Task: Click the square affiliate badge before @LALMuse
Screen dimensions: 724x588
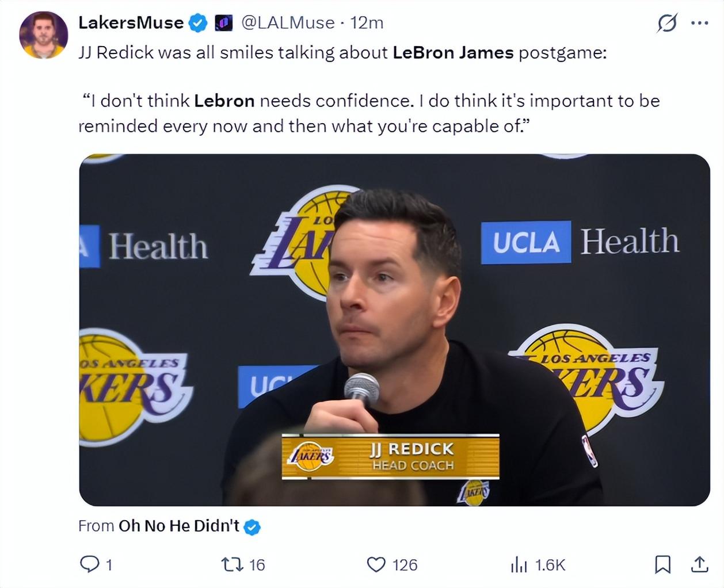Action: pyautogui.click(x=223, y=23)
